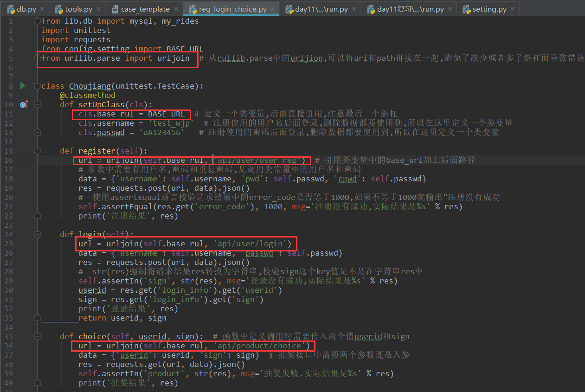Place cursor on BASE_URL in line 11
Viewport: 585px width, 392px height.
(x=166, y=114)
